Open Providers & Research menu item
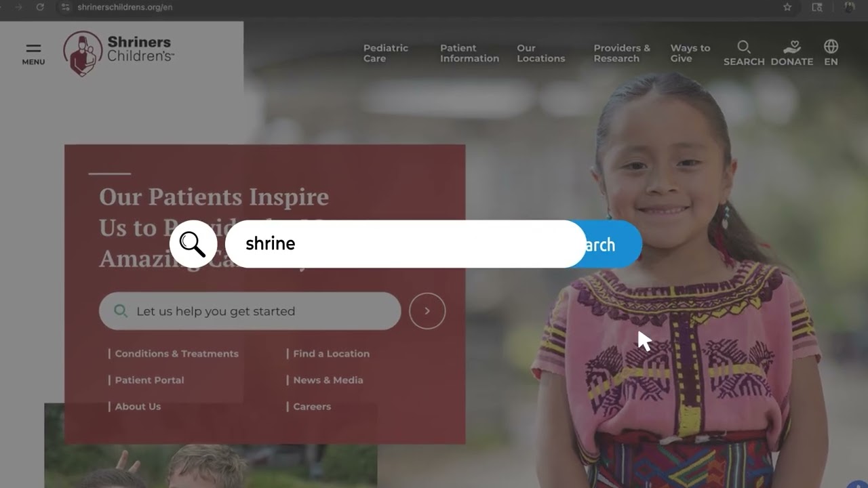Viewport: 868px width, 488px height. [x=622, y=53]
